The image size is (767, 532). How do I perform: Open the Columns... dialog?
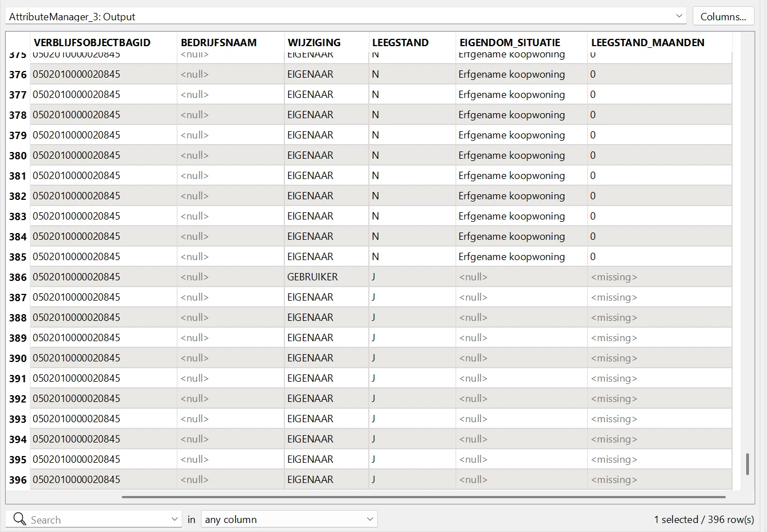point(723,16)
